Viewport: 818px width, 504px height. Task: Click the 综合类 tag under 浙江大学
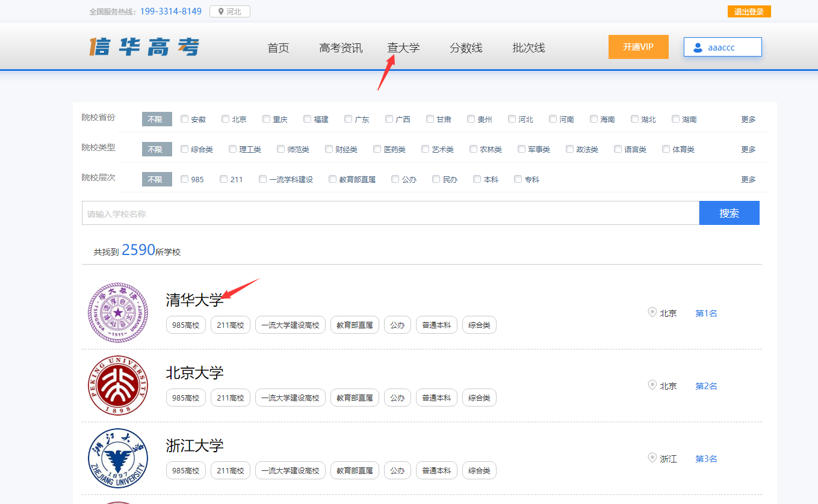(479, 470)
